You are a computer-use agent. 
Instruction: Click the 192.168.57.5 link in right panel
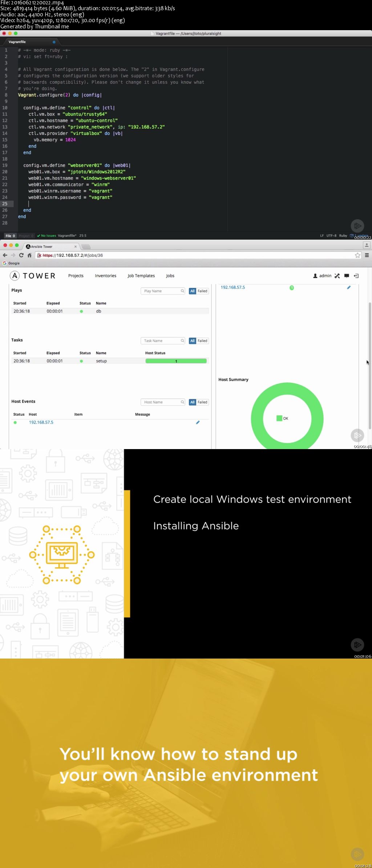(x=233, y=287)
